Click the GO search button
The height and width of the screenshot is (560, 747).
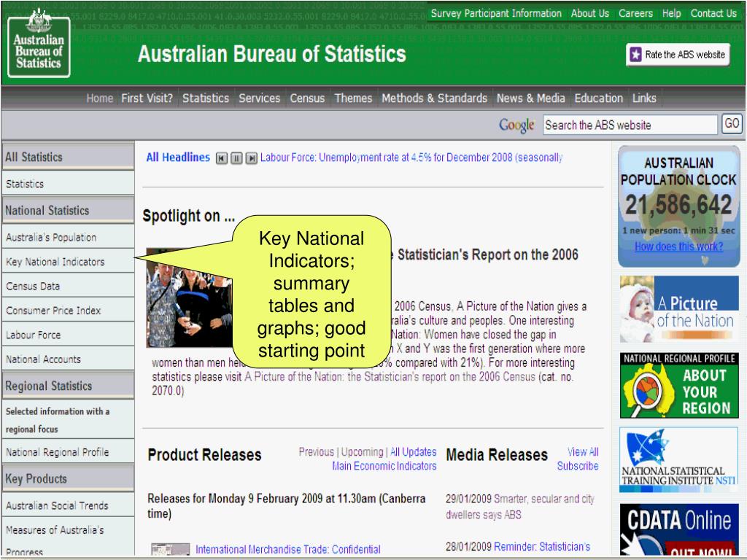732,124
